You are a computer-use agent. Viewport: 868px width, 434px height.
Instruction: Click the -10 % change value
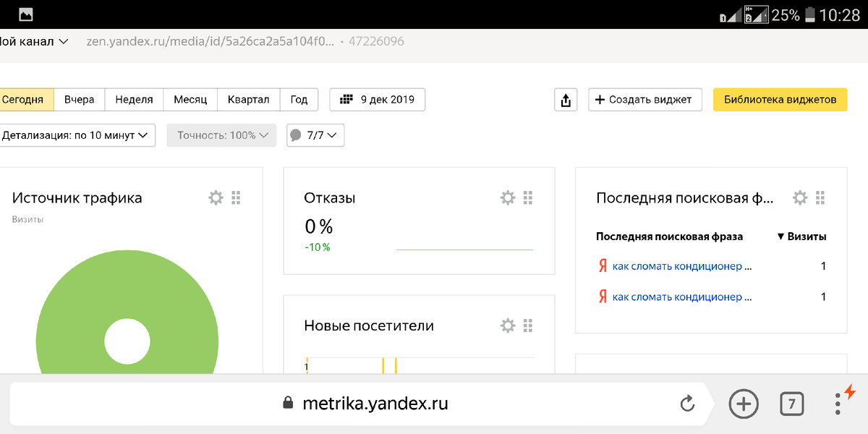pos(317,247)
